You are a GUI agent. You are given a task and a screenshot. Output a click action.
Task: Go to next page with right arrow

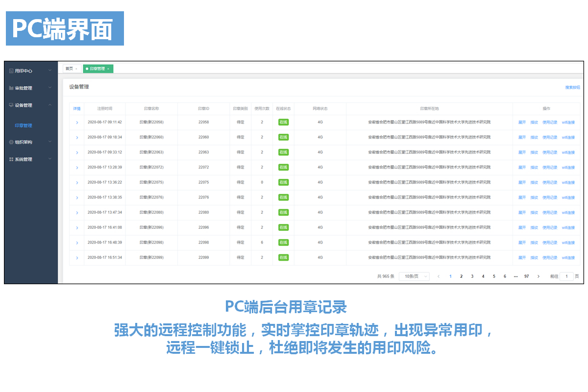pos(539,276)
